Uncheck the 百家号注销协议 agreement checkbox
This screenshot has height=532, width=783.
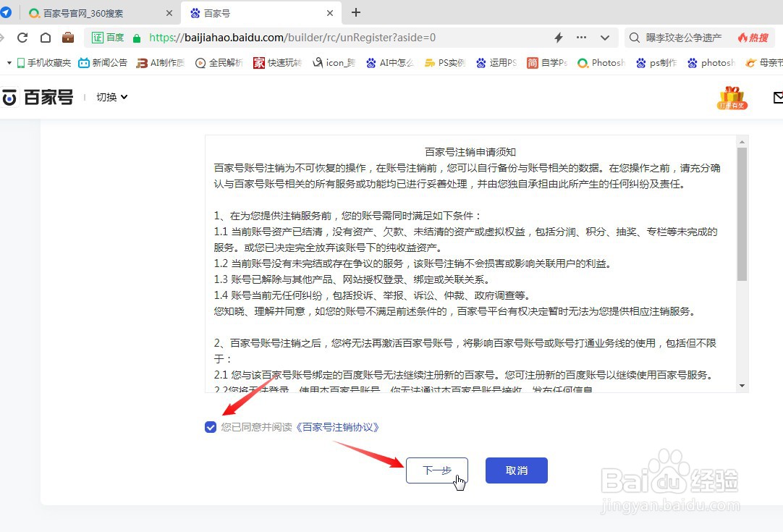pyautogui.click(x=211, y=427)
